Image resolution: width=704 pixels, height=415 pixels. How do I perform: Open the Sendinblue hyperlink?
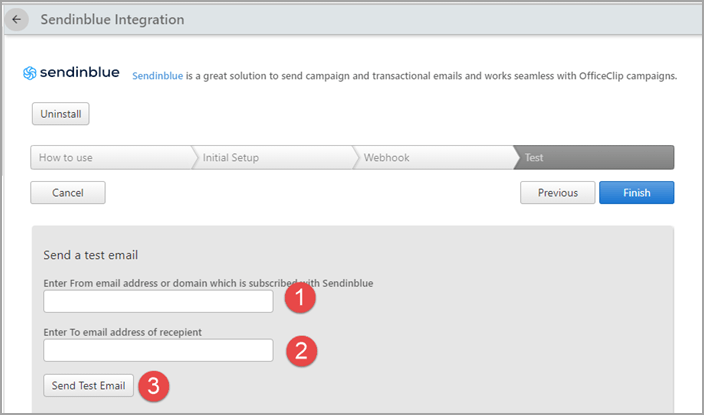pos(158,76)
